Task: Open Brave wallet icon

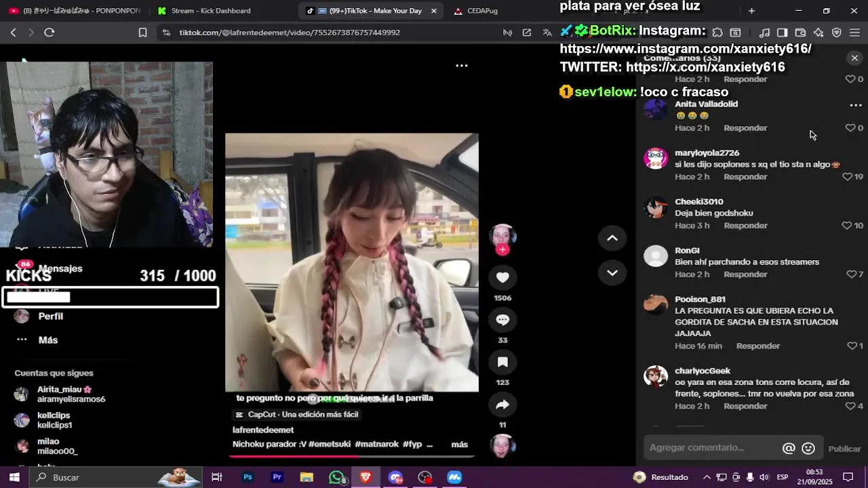Action: pos(800,33)
